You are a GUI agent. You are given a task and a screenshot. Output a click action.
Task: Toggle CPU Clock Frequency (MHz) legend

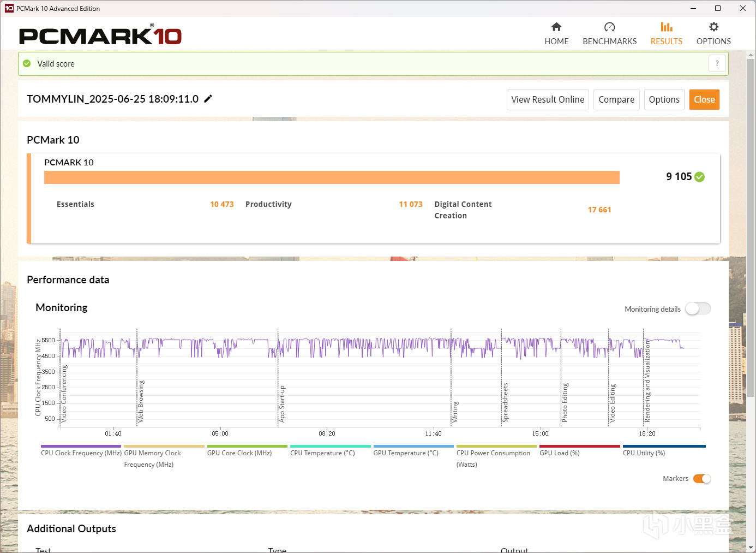point(81,451)
